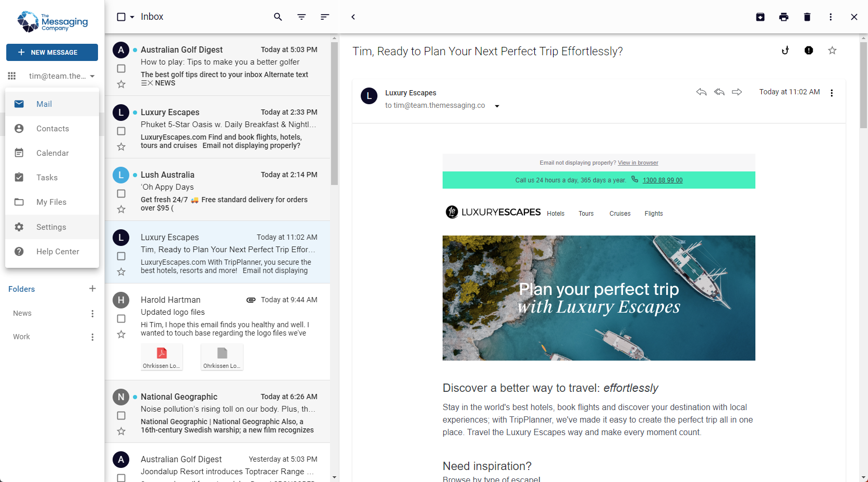This screenshot has width=868, height=482.
Task: Open the Ohrkissen PDF attachment thumbnail
Action: [162, 356]
